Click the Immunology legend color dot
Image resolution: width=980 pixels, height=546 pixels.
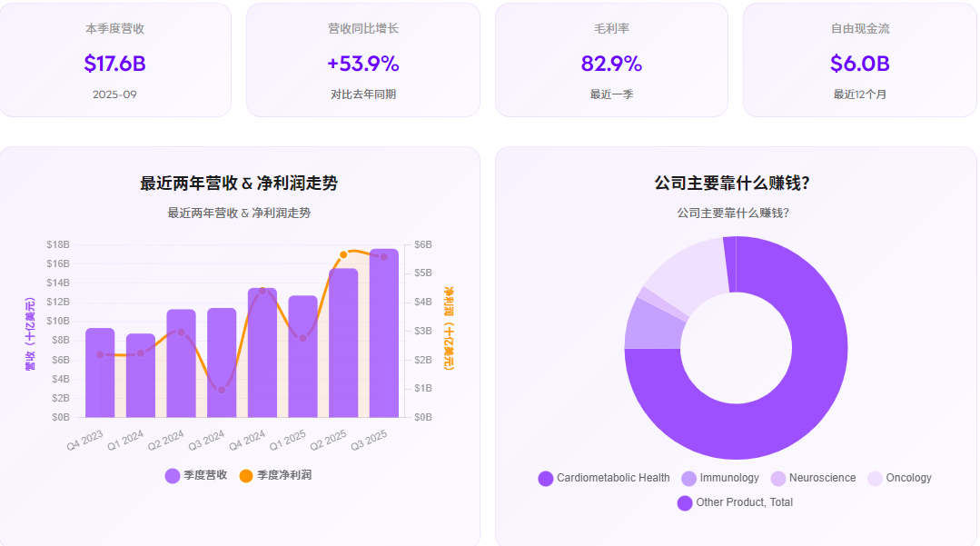[688, 477]
